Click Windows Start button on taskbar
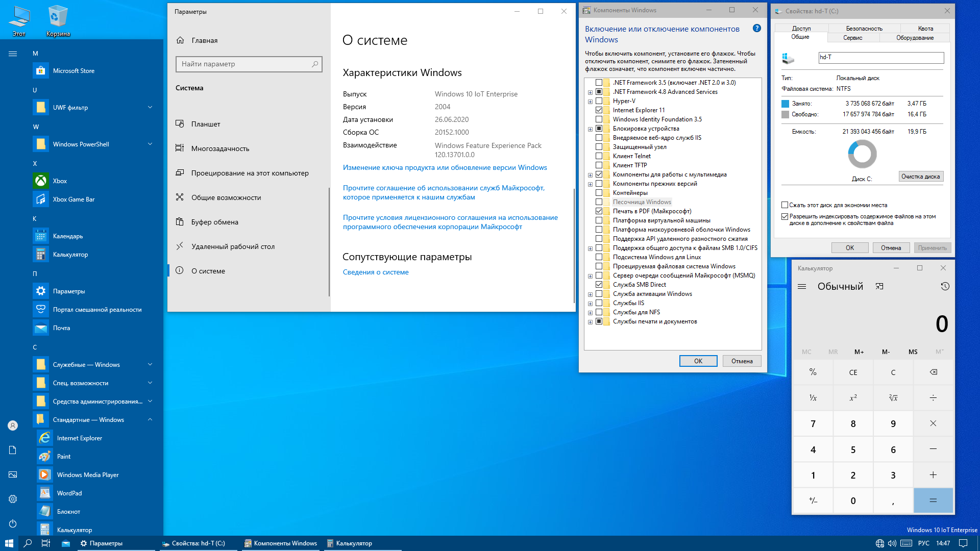Screen dimensions: 980x551 [9, 543]
